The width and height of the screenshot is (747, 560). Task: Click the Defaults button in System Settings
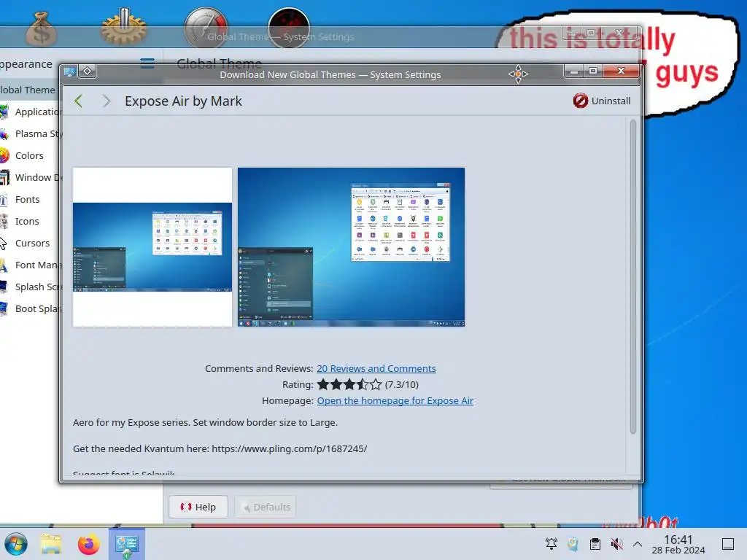click(x=266, y=507)
